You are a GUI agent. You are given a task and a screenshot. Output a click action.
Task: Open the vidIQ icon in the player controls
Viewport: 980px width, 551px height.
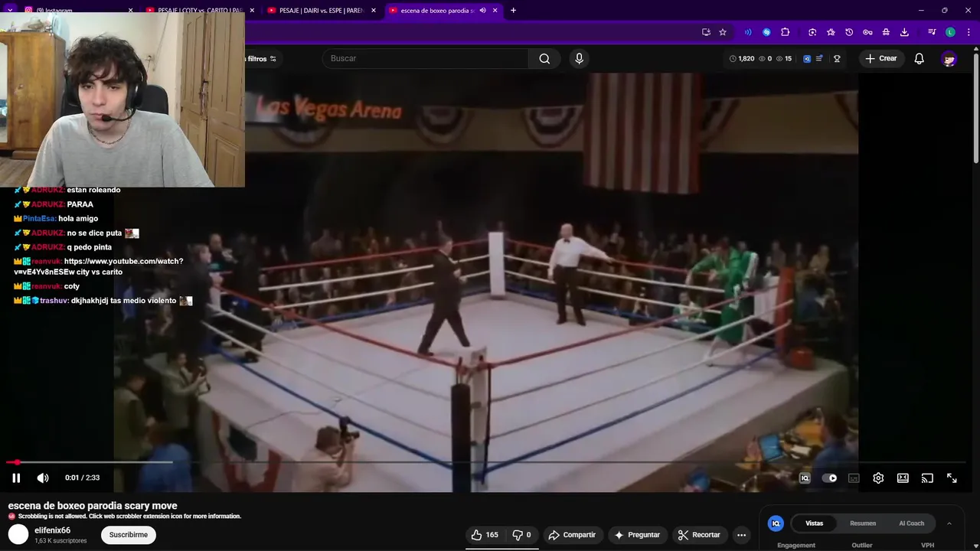[805, 478]
